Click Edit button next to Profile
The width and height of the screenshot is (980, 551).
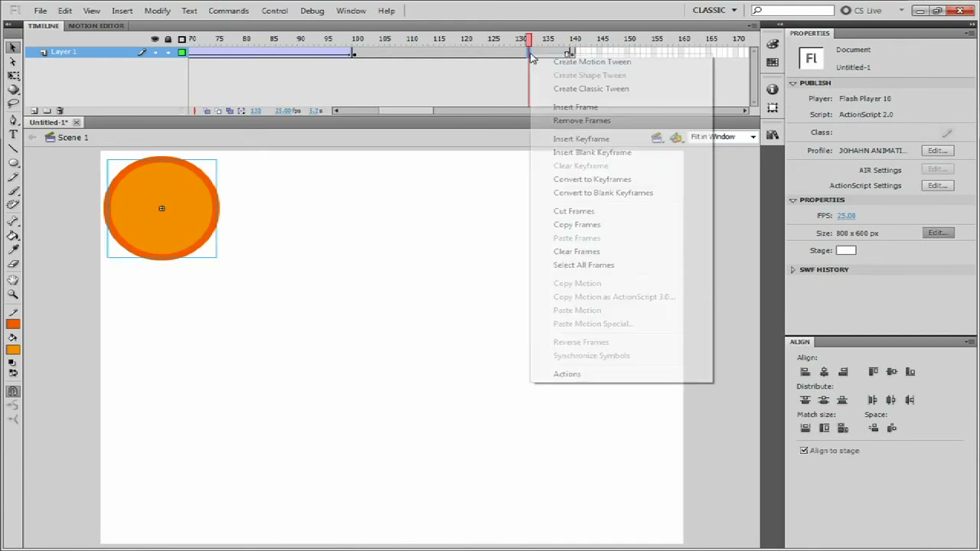[938, 151]
